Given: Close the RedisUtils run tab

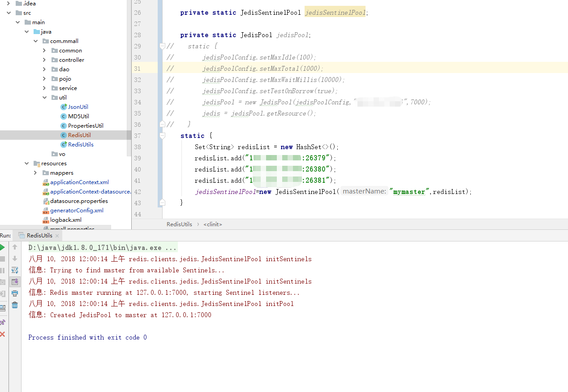Looking at the screenshot, I should (x=57, y=236).
